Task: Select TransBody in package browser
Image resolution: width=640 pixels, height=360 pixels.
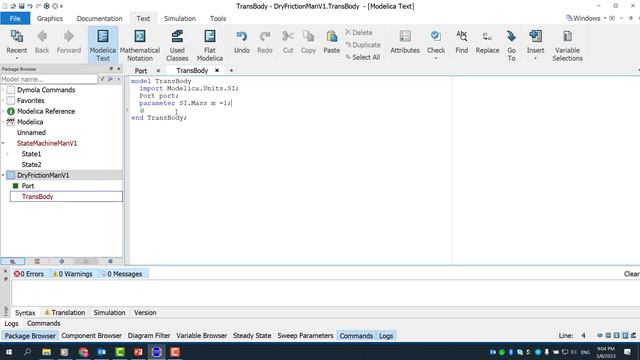Action: tap(38, 196)
